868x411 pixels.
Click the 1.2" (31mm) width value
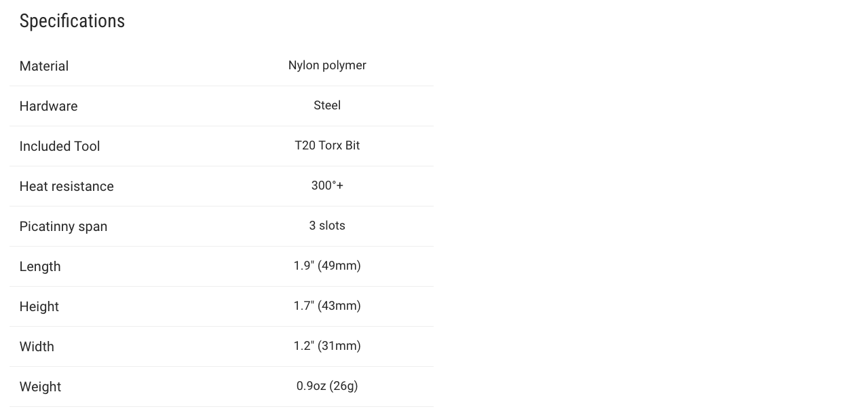tap(327, 346)
